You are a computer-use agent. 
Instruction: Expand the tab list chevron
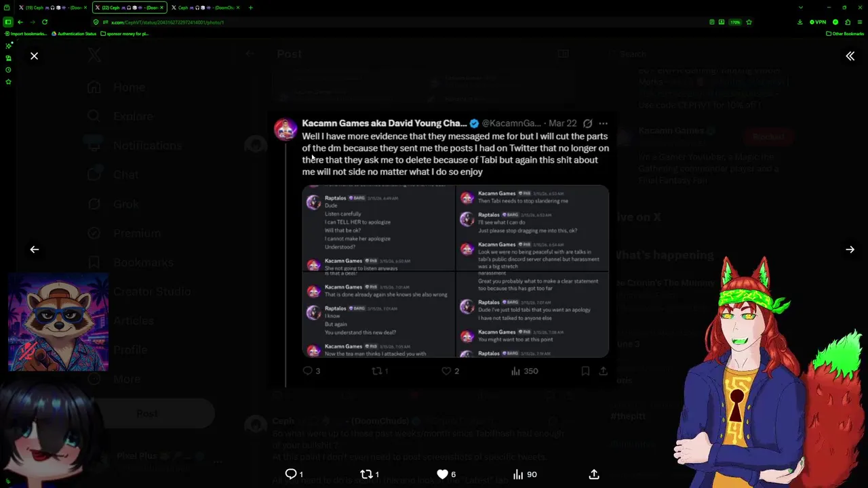coord(801,7)
